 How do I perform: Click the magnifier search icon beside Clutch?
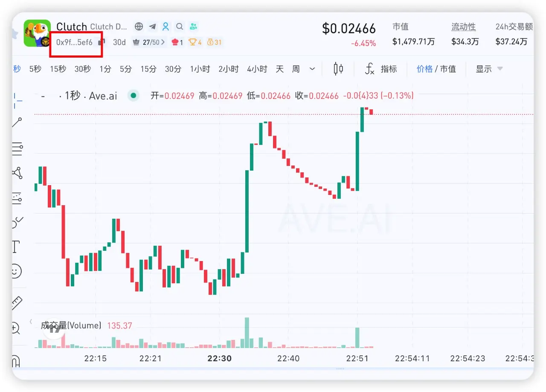180,26
